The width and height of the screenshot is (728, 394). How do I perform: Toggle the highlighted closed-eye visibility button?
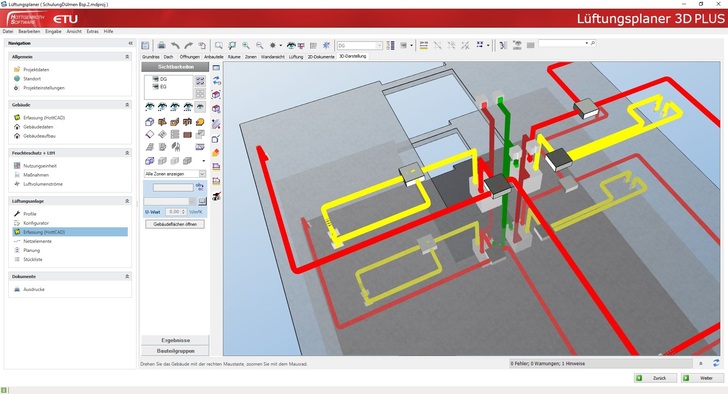(200, 107)
